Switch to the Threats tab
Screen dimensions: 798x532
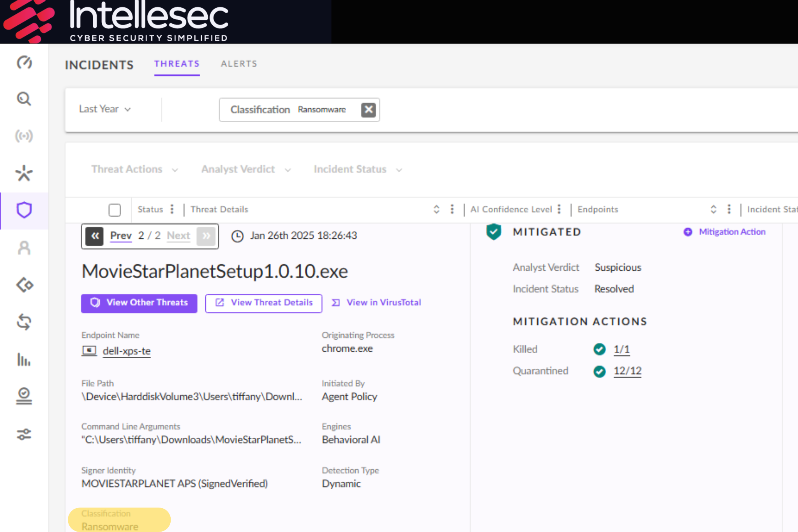(x=177, y=64)
